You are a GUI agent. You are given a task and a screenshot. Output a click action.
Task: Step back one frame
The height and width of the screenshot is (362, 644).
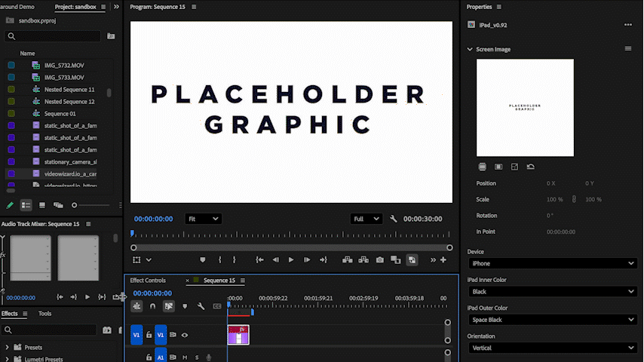[275, 260]
